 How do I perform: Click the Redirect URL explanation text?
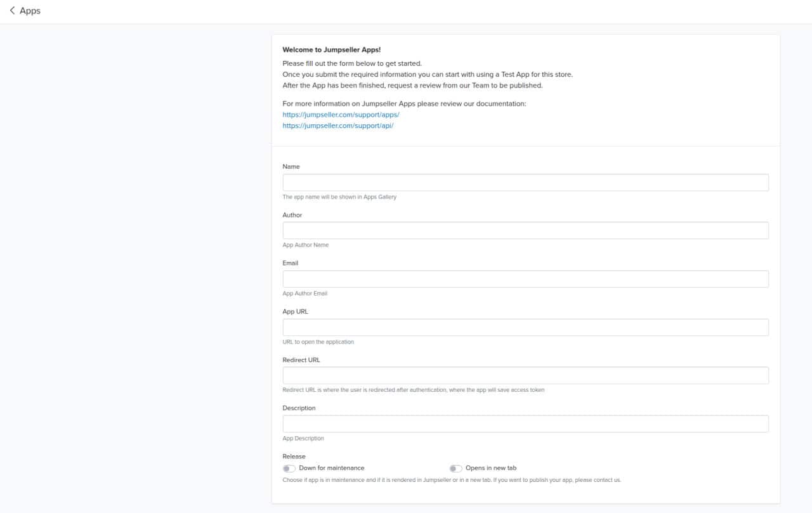coord(414,390)
